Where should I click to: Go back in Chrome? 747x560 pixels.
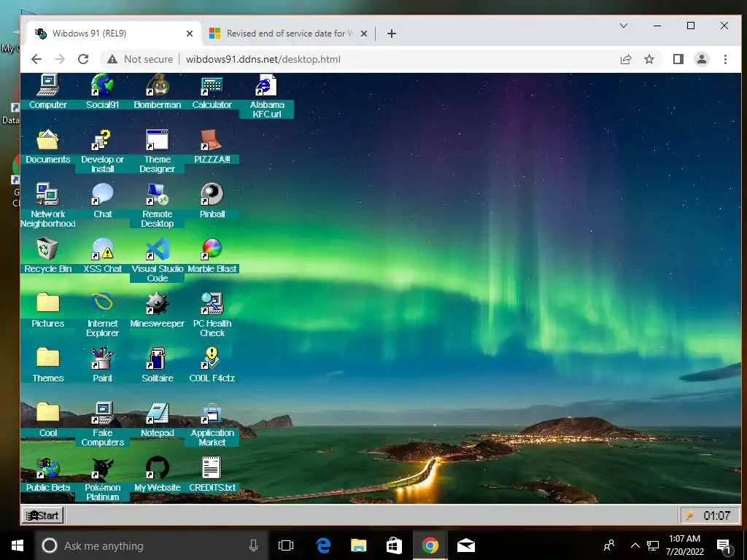pyautogui.click(x=36, y=59)
